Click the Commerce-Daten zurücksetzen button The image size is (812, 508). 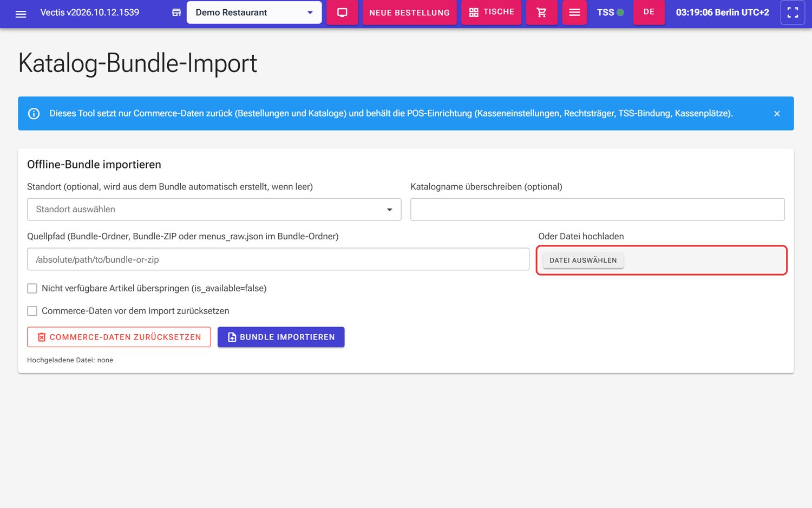pyautogui.click(x=119, y=337)
